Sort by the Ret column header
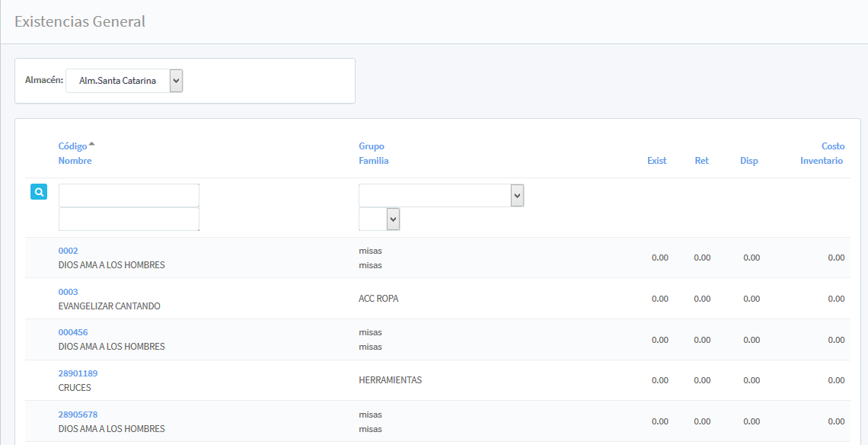This screenshot has width=868, height=445. tap(701, 161)
